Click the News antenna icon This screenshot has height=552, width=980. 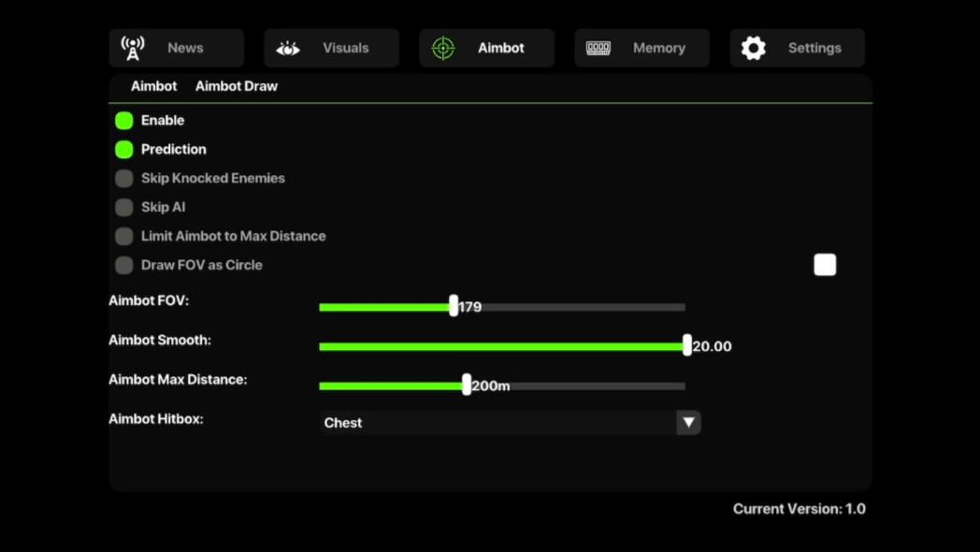pos(133,48)
